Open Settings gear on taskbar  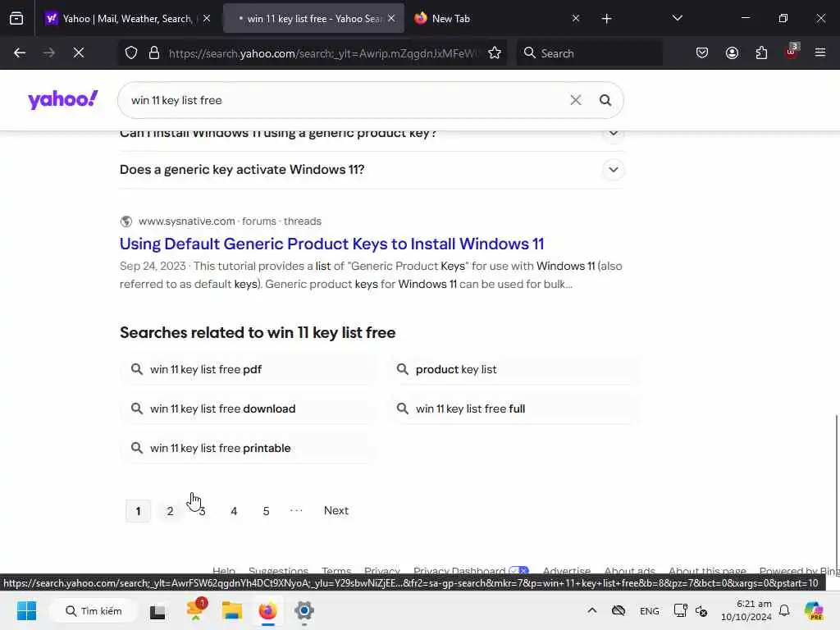tap(304, 610)
